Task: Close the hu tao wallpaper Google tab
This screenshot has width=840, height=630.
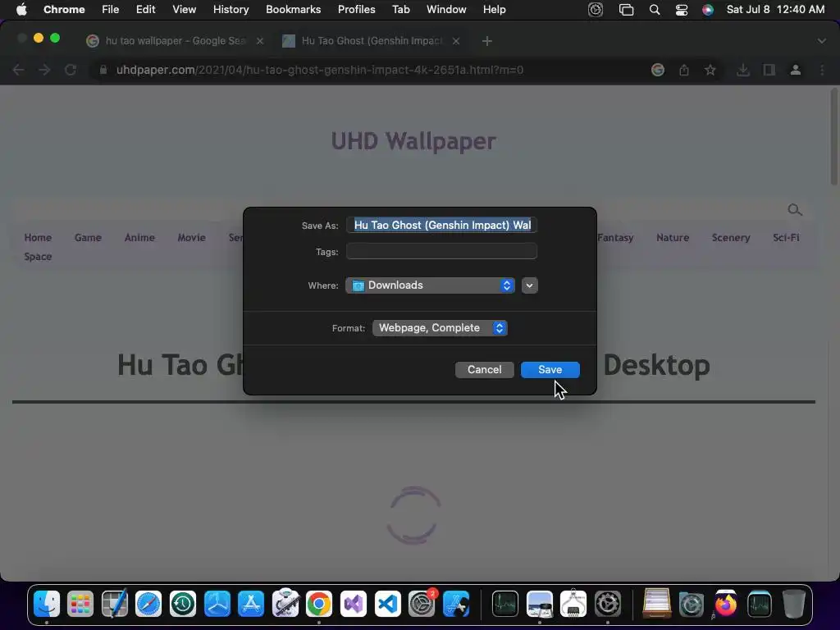Action: click(260, 41)
